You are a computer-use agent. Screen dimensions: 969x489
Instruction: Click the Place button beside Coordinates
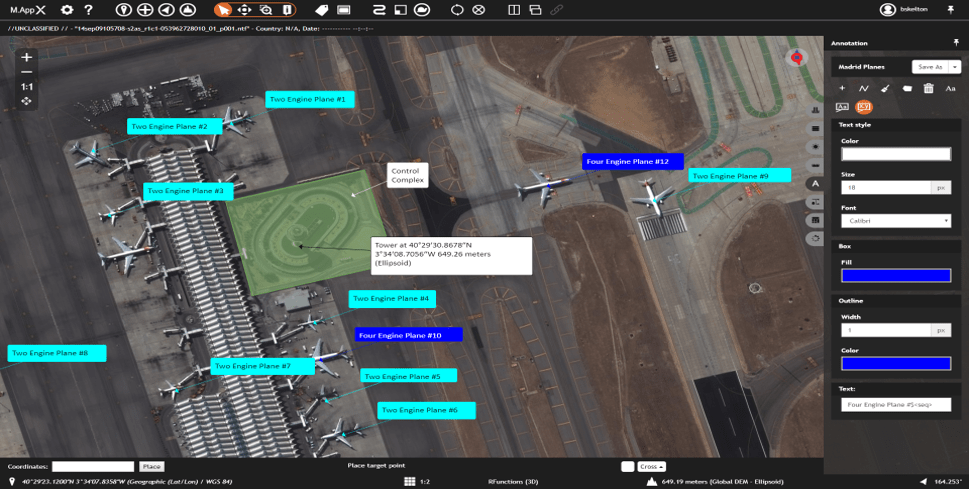click(151, 467)
